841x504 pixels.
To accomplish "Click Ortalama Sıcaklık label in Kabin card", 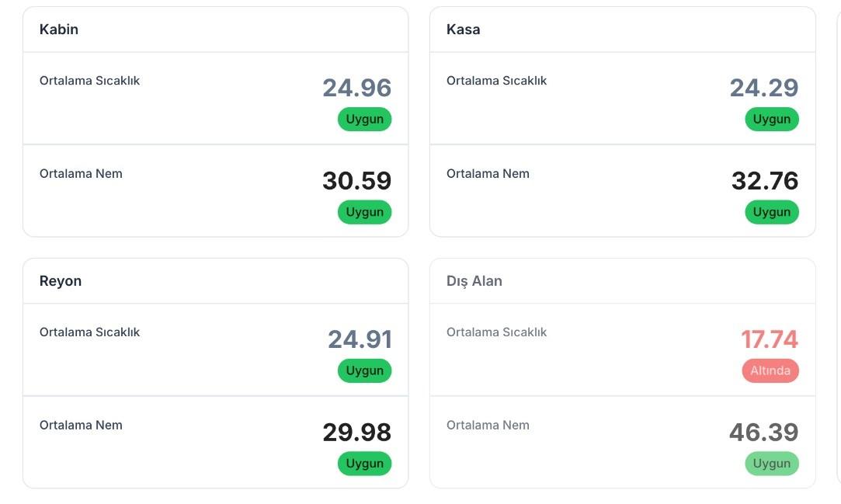I will click(90, 81).
